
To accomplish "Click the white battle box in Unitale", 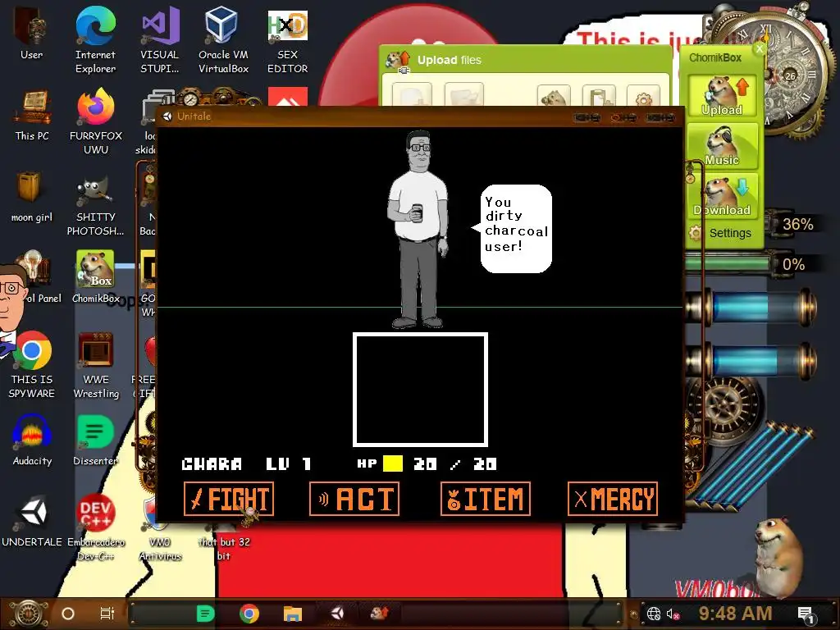I will tap(420, 390).
